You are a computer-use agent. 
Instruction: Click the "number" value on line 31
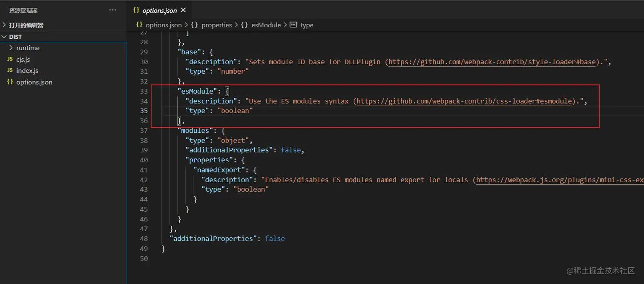tap(233, 72)
